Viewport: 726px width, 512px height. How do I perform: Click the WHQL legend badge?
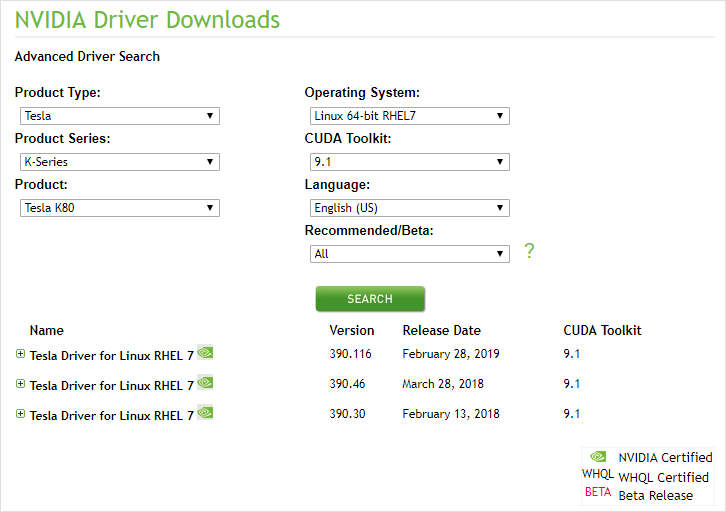click(598, 474)
